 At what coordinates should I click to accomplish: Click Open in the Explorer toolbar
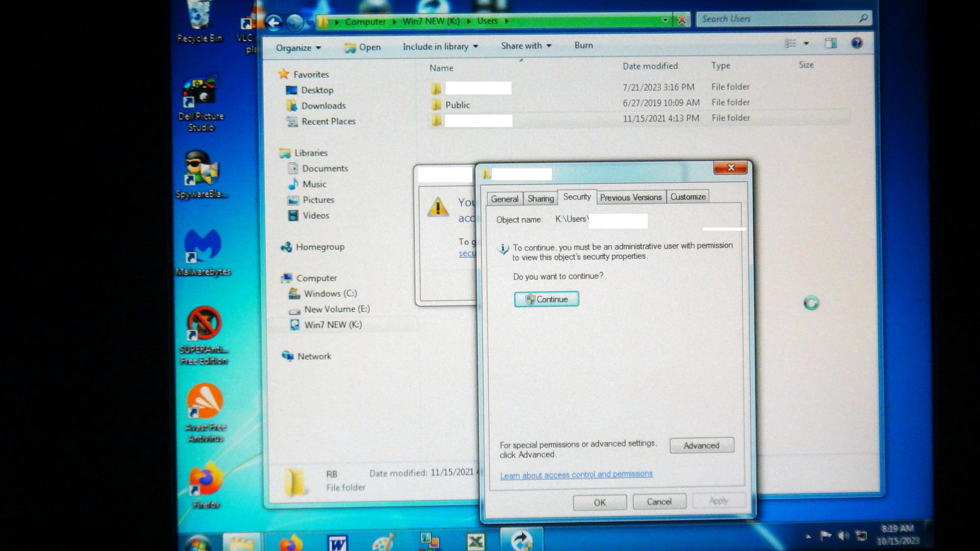pyautogui.click(x=363, y=47)
